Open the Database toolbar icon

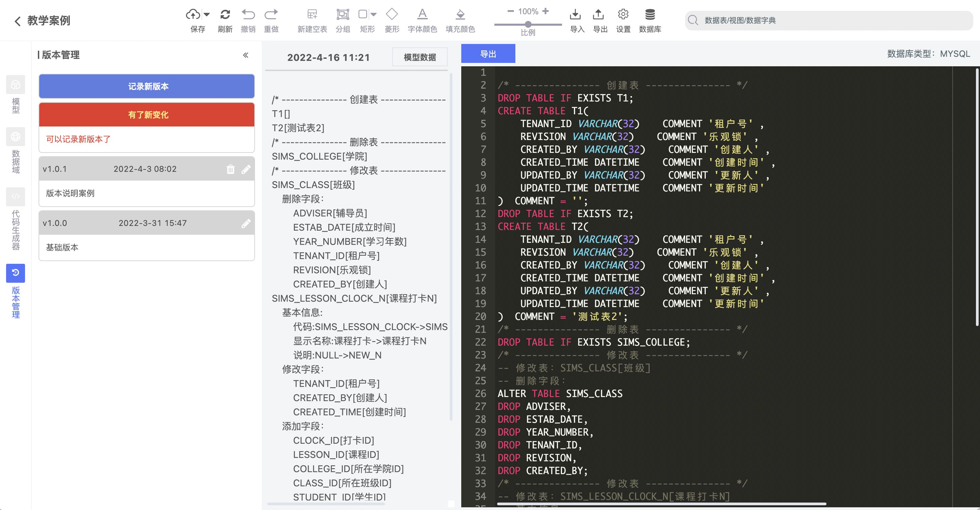(x=650, y=15)
